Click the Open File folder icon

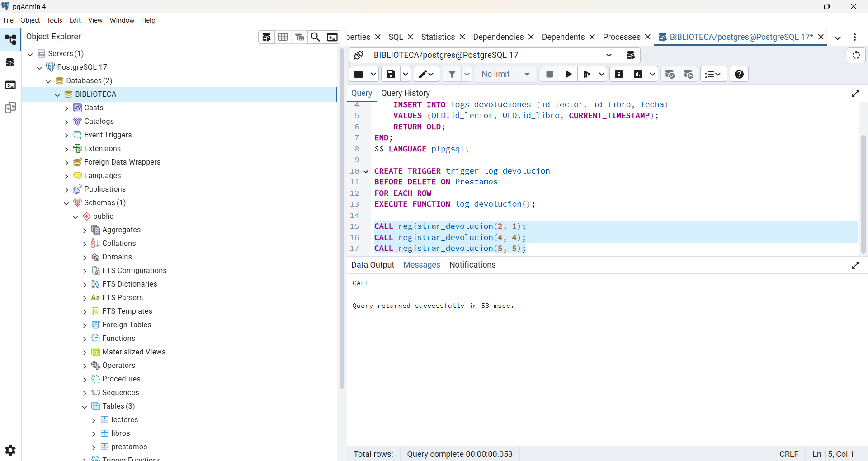tap(359, 74)
